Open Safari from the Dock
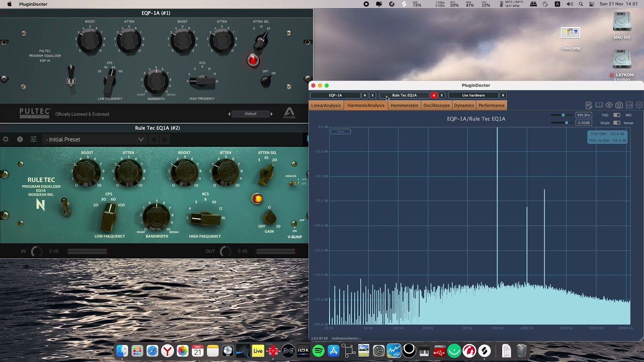 coord(152,350)
